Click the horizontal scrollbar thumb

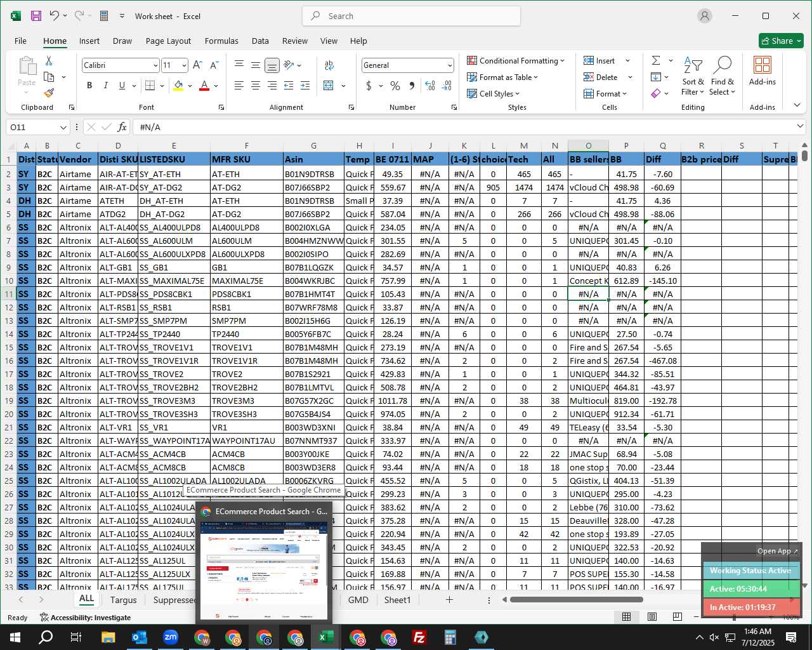pos(577,599)
